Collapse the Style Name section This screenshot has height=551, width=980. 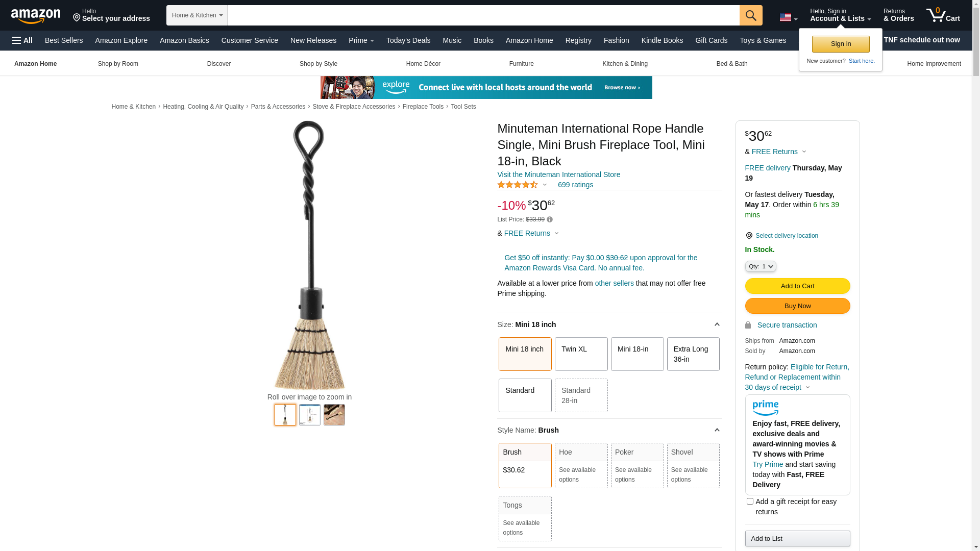pos(717,430)
